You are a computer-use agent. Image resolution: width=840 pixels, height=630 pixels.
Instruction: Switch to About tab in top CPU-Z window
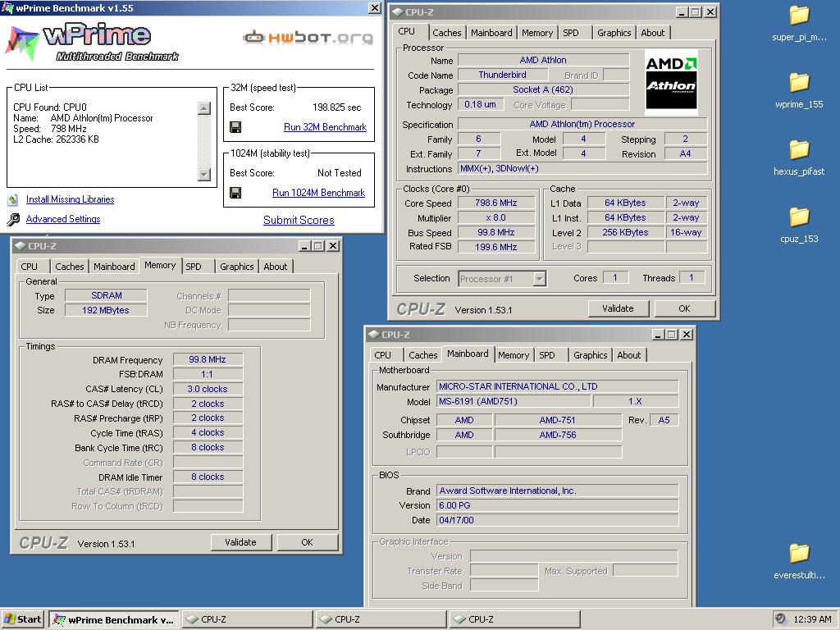tap(652, 33)
